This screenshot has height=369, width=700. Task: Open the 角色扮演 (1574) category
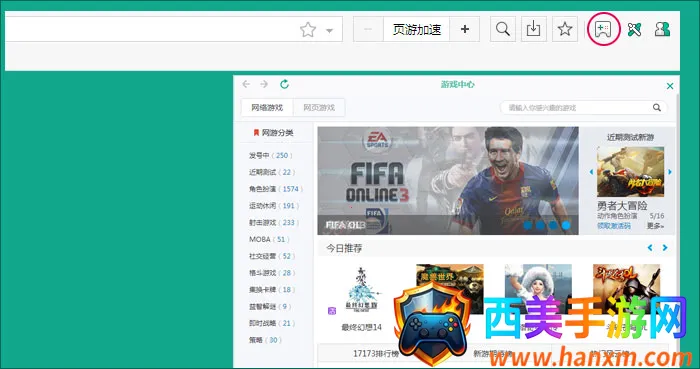click(x=275, y=189)
